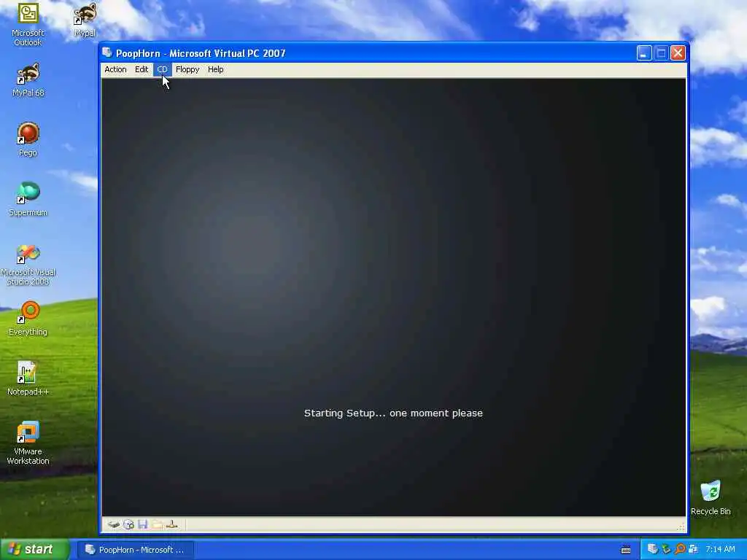This screenshot has width=747, height=560.
Task: Click the VMware tray icon
Action: pos(693,550)
